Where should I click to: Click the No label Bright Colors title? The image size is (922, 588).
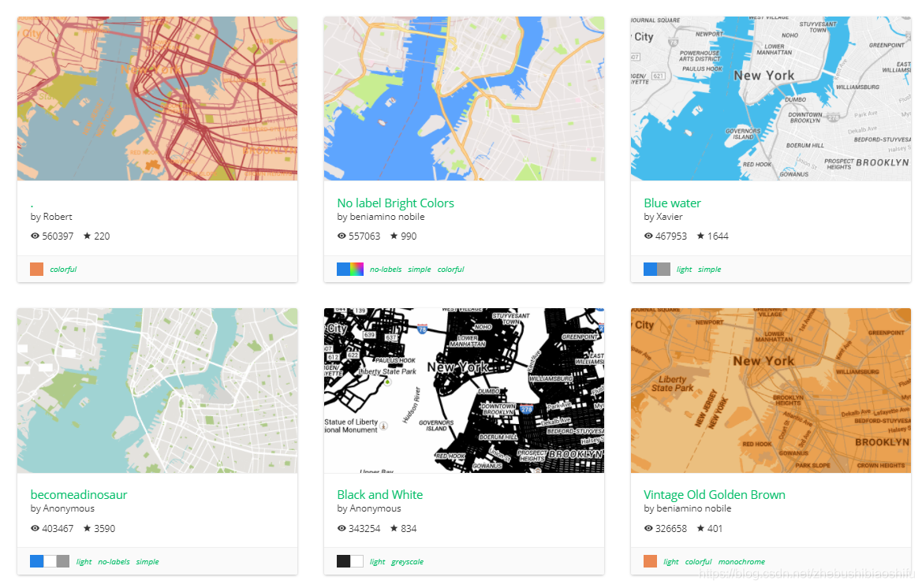pyautogui.click(x=395, y=203)
